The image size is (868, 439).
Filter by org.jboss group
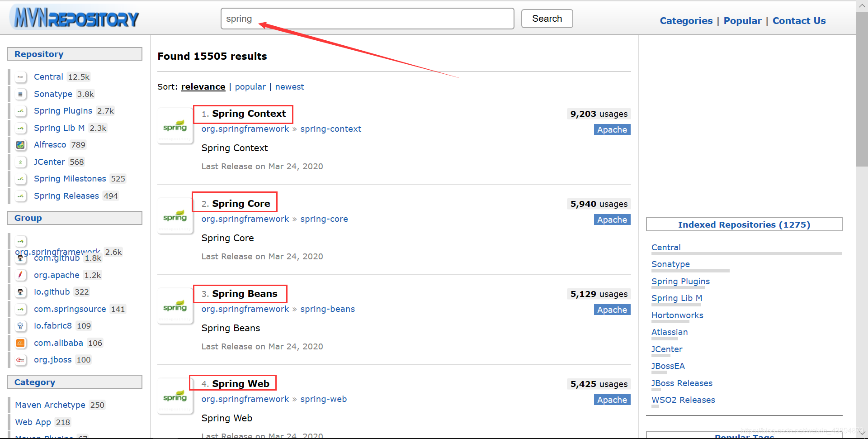(52, 360)
